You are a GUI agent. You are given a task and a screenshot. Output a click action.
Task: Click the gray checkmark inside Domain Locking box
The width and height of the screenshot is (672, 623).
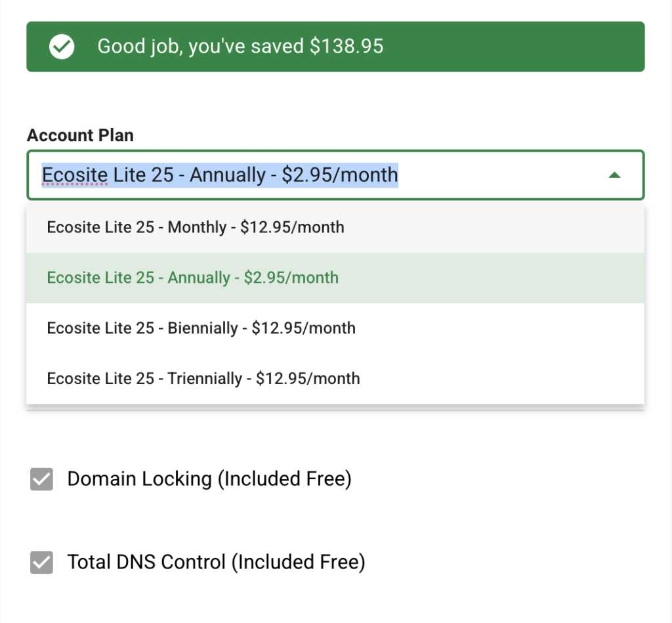click(41, 479)
